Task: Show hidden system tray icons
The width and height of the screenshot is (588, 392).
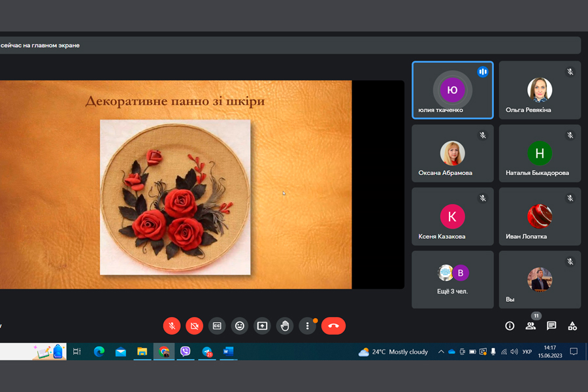Action: [440, 351]
